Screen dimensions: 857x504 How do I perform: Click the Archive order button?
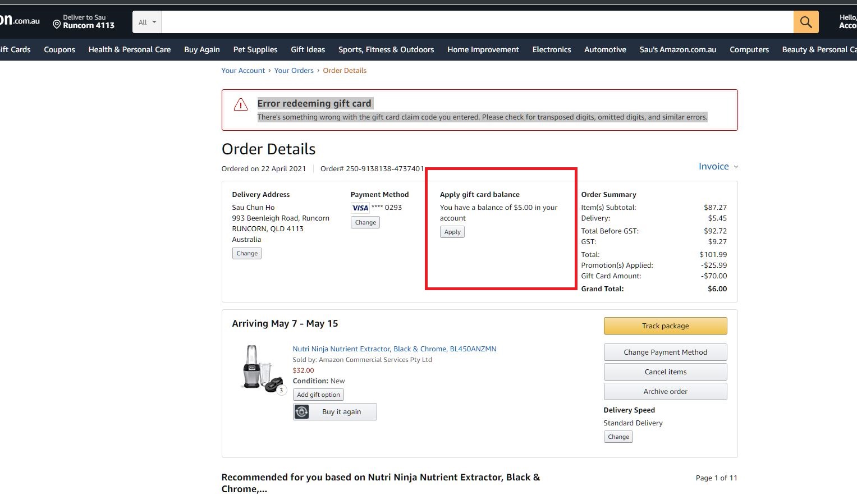click(x=666, y=392)
